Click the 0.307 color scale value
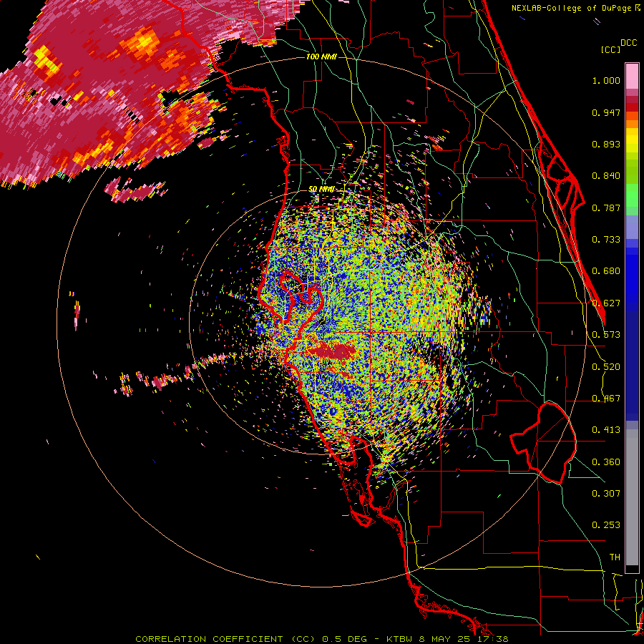The width and height of the screenshot is (644, 644). coord(606,494)
